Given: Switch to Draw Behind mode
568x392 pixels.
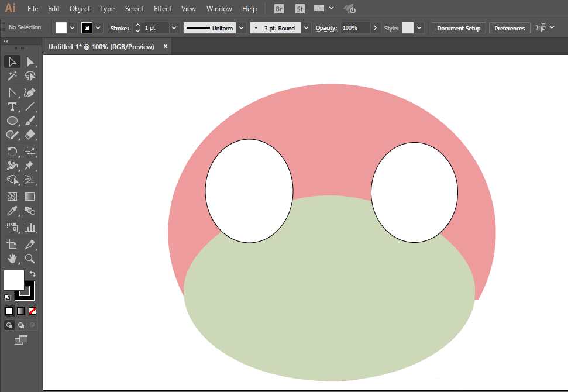Looking at the screenshot, I should 21,325.
